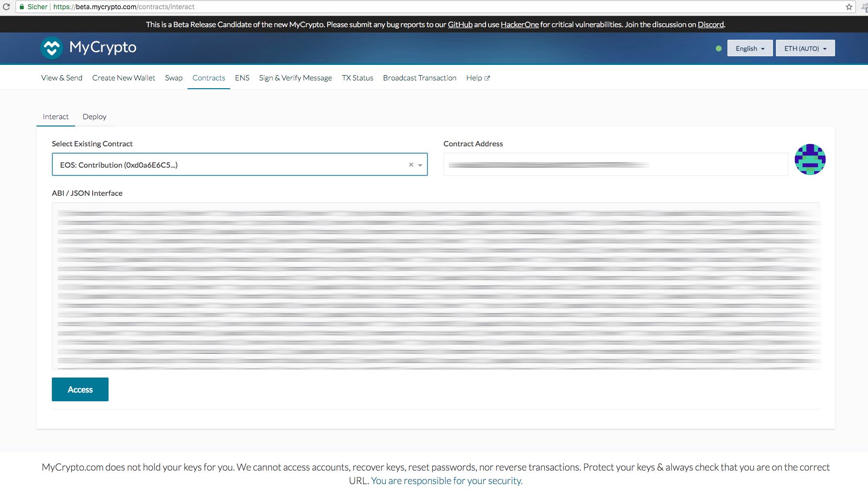The height and width of the screenshot is (489, 868).
Task: Switch to the Deploy sub-tab
Action: pos(95,117)
